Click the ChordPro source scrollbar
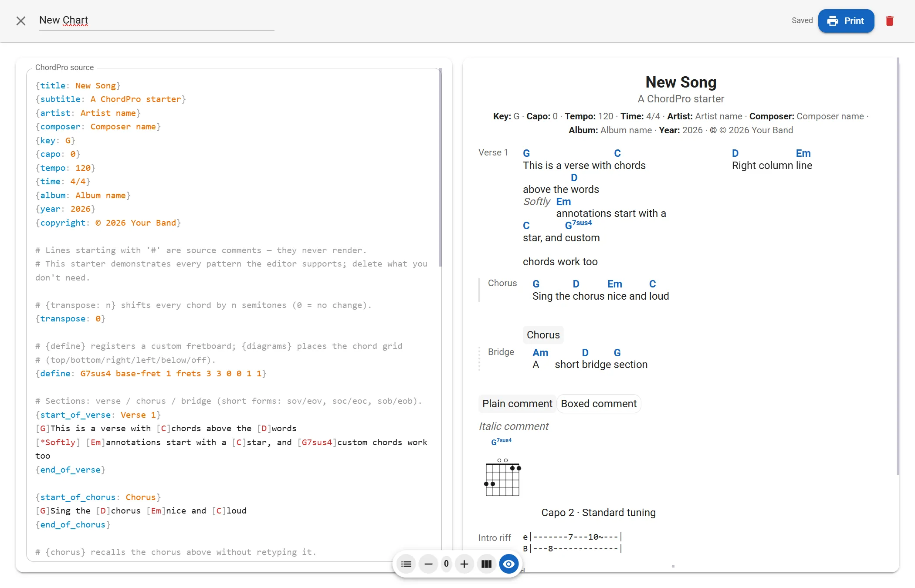 point(440,167)
